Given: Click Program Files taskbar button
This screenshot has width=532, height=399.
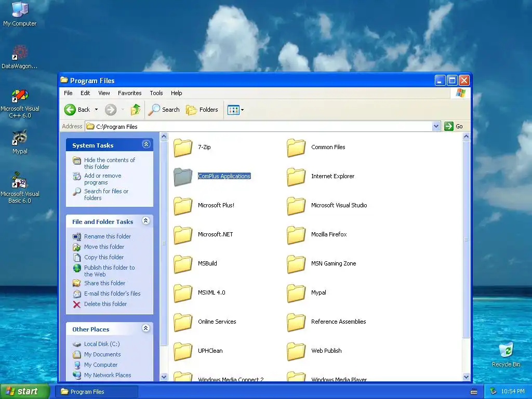Looking at the screenshot, I should (97, 392).
